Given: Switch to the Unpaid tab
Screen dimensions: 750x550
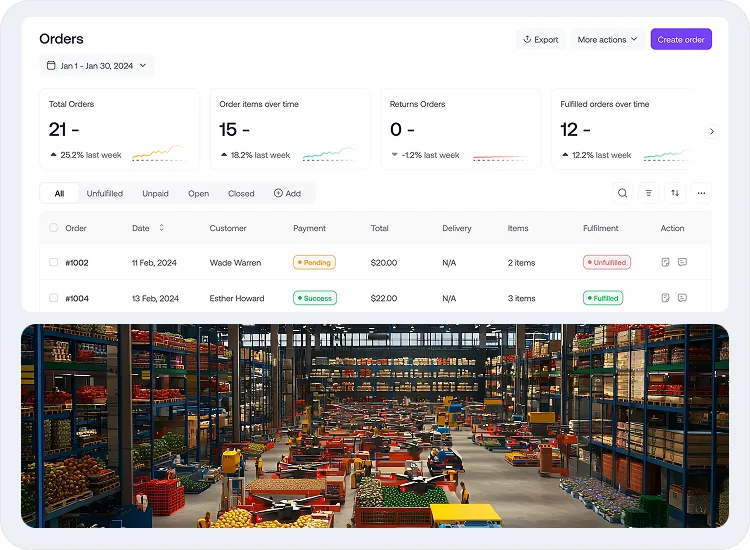Looking at the screenshot, I should pyautogui.click(x=155, y=194).
